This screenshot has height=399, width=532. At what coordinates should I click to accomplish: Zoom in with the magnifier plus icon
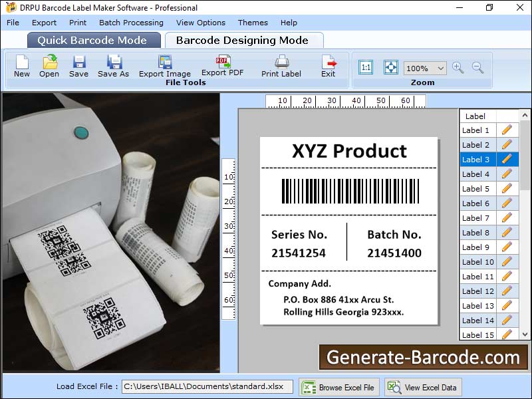[x=458, y=67]
